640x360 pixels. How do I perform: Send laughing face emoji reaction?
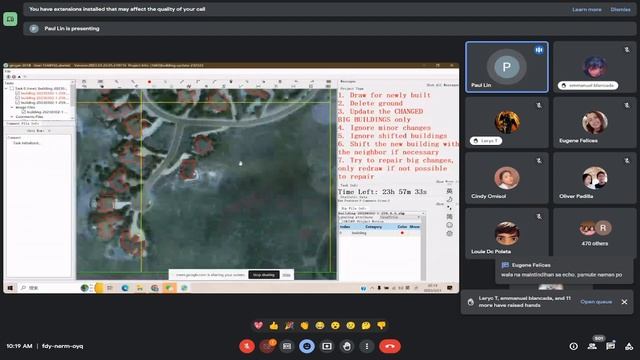pos(320,325)
